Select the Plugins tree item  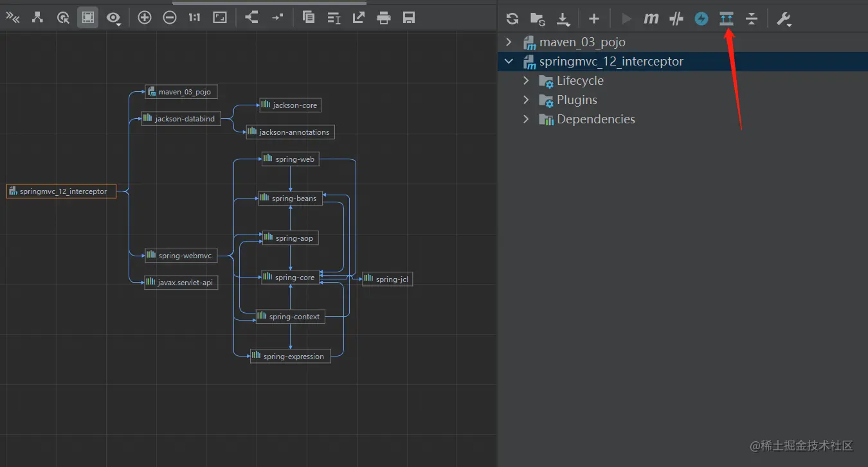[x=576, y=100]
